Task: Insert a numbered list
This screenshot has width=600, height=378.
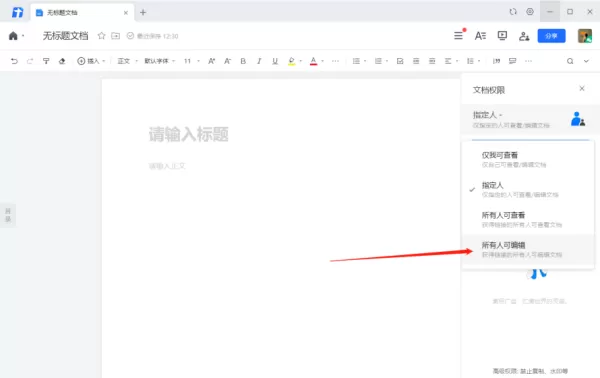Action: (378, 61)
